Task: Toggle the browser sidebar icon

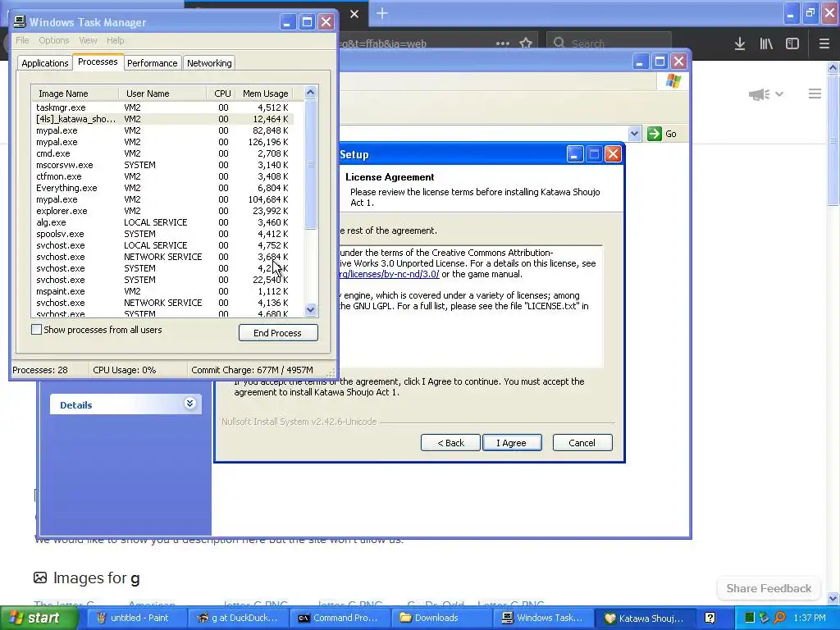Action: pos(792,43)
